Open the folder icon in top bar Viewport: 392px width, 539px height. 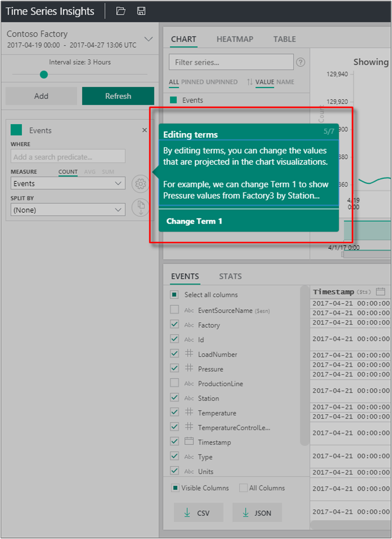[121, 11]
